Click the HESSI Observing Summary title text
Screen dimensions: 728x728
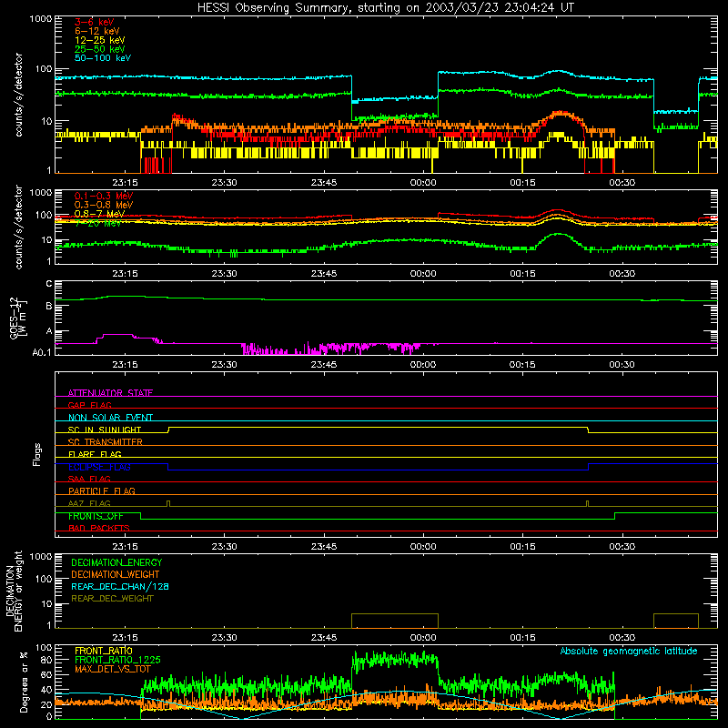[385, 7]
